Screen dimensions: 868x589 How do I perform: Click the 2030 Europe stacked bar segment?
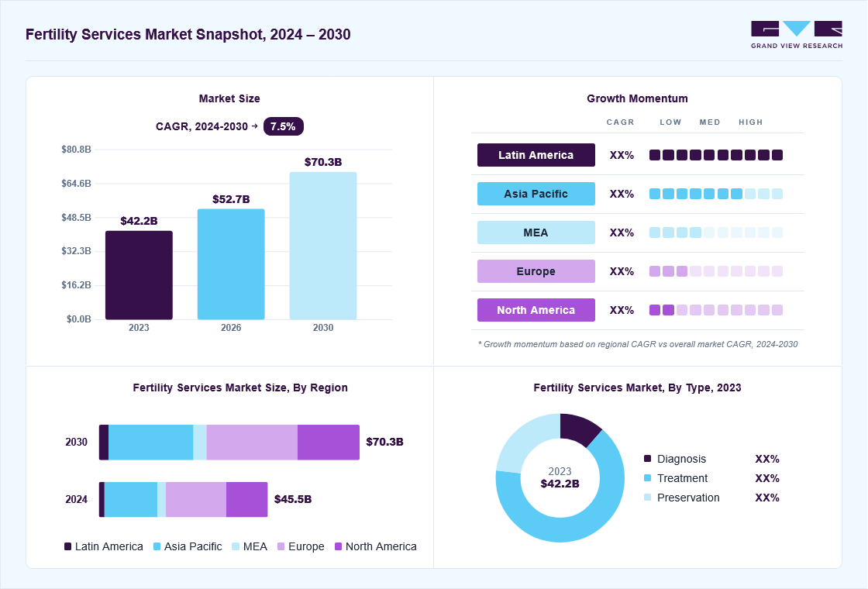[x=252, y=443]
